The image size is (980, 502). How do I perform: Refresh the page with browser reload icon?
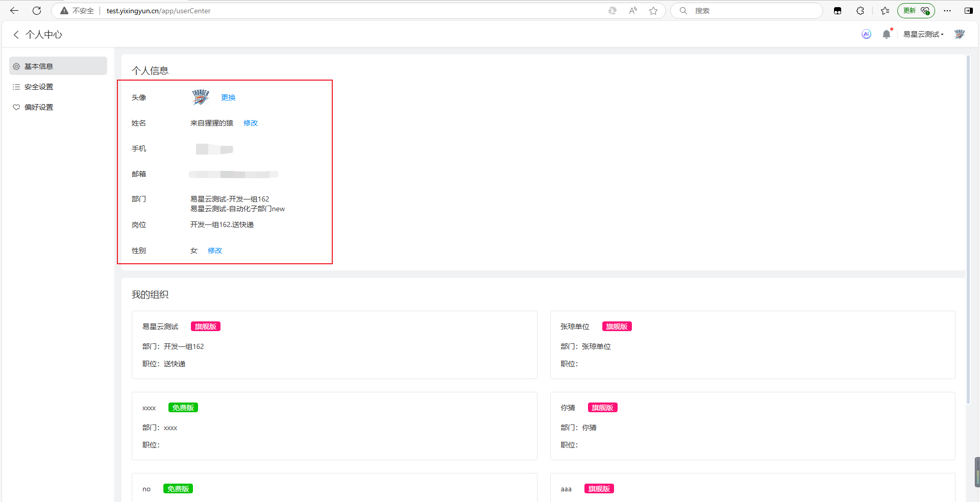(x=37, y=11)
